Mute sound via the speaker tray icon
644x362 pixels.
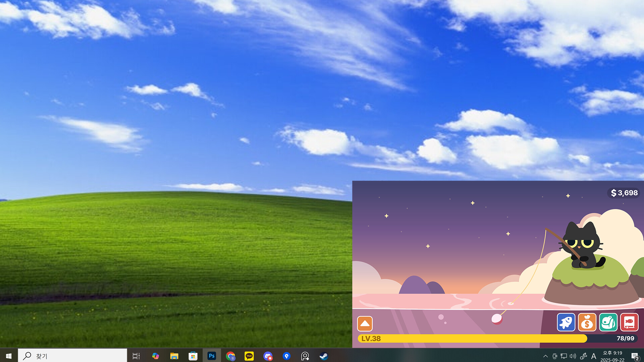coord(573,356)
